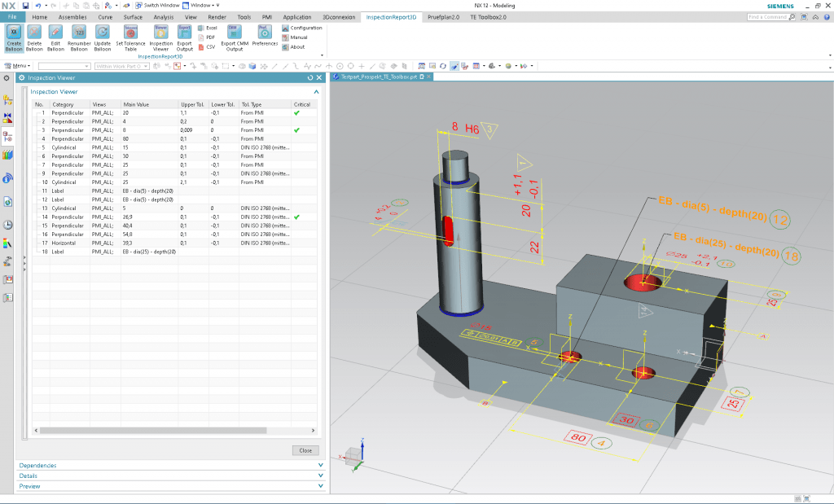Toggle Critical checkmark for row 3

[x=296, y=130]
